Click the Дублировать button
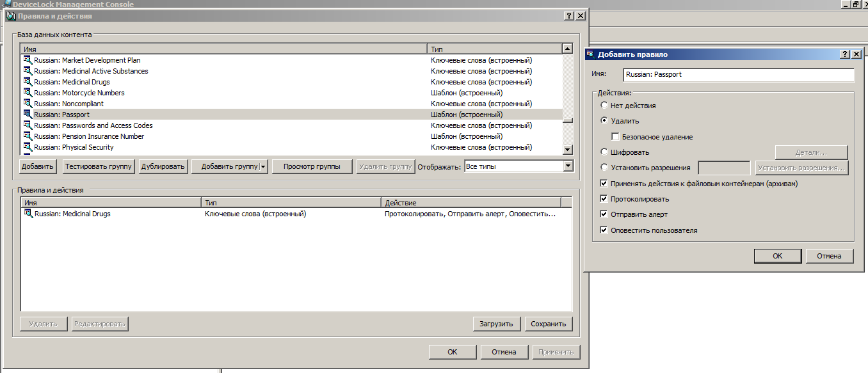The width and height of the screenshot is (868, 373). tap(163, 166)
